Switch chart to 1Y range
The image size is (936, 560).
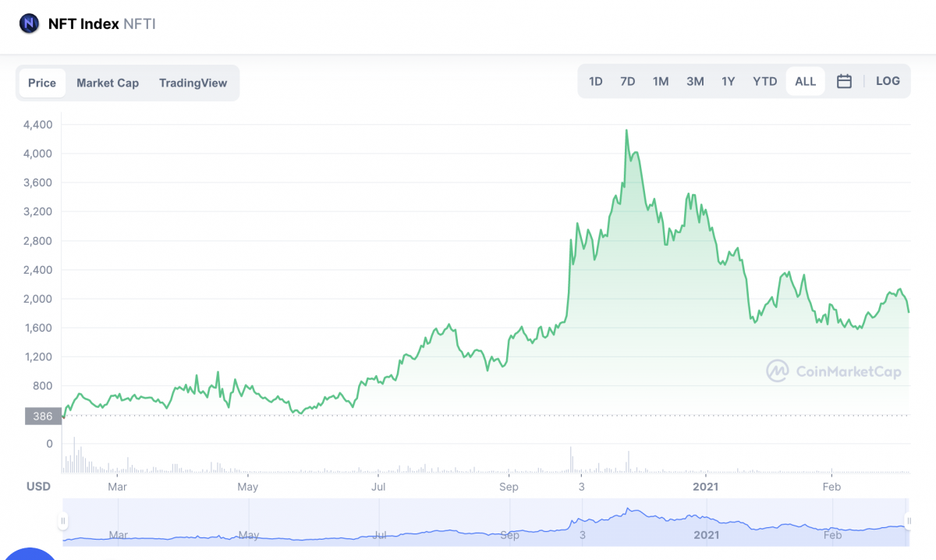point(729,81)
